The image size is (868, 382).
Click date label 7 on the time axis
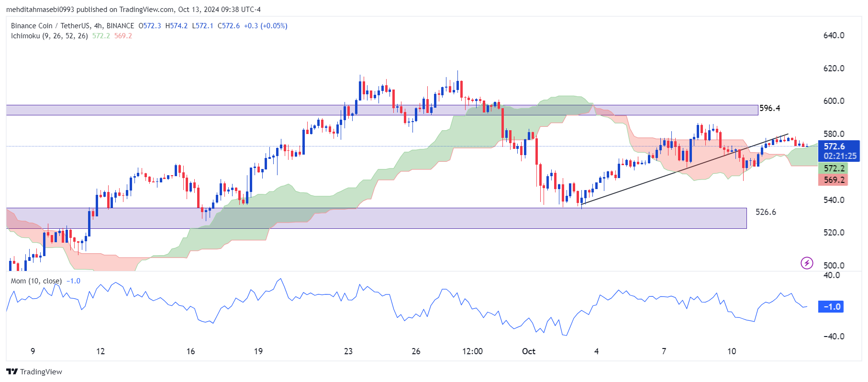664,351
